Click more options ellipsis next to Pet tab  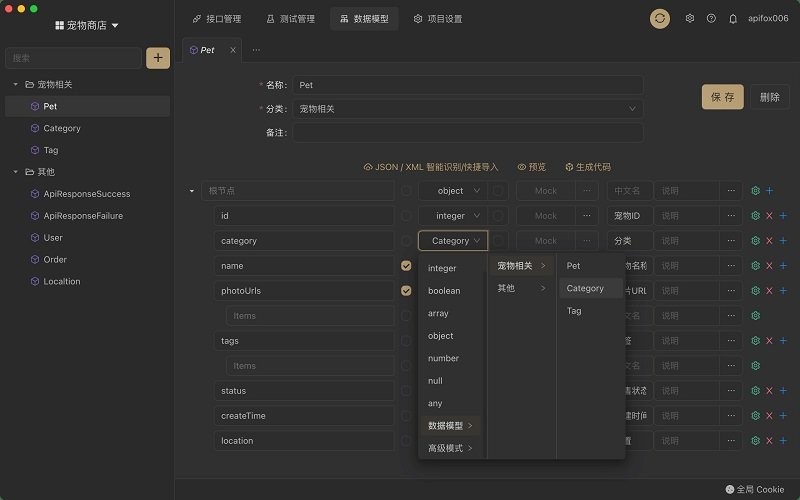[x=256, y=49]
